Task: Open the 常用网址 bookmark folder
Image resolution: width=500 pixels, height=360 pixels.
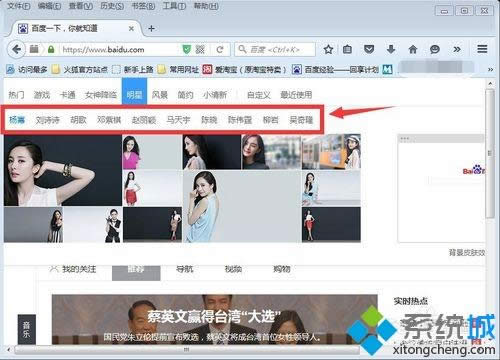Action: [178, 70]
